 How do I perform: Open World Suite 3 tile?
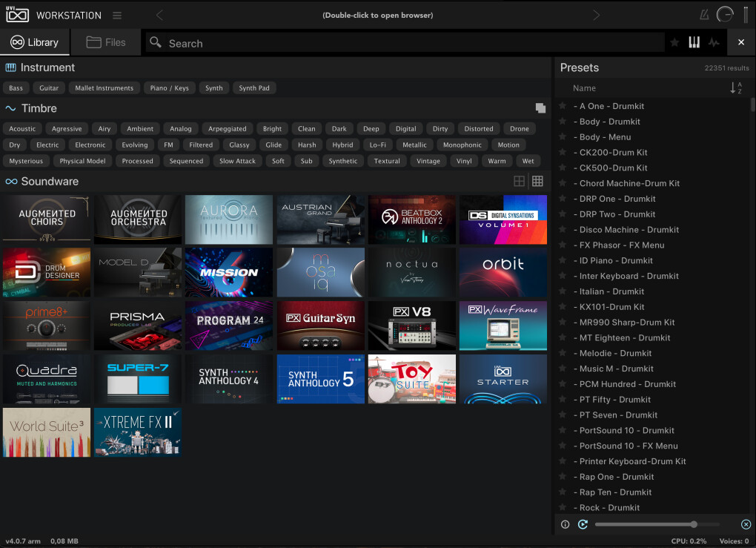click(x=46, y=432)
